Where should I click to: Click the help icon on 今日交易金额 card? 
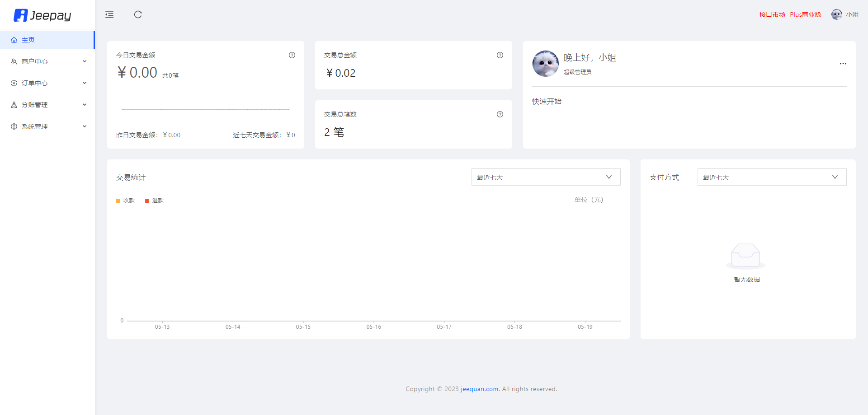(292, 55)
